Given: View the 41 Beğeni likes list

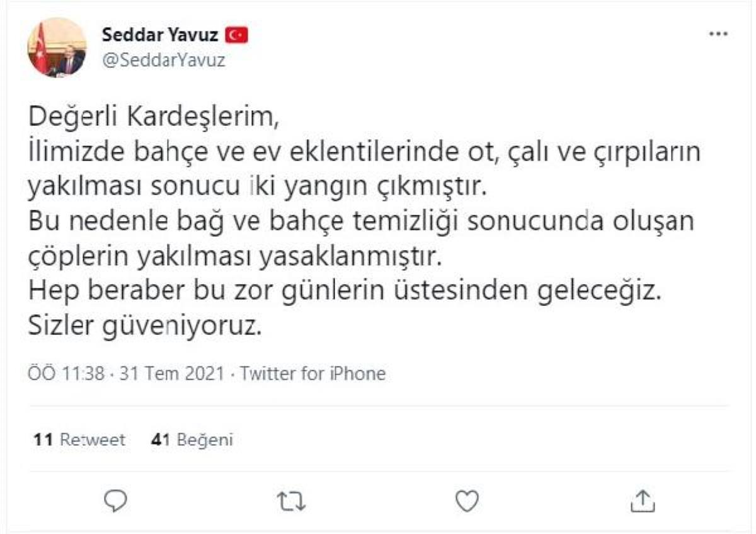Looking at the screenshot, I should [x=192, y=440].
